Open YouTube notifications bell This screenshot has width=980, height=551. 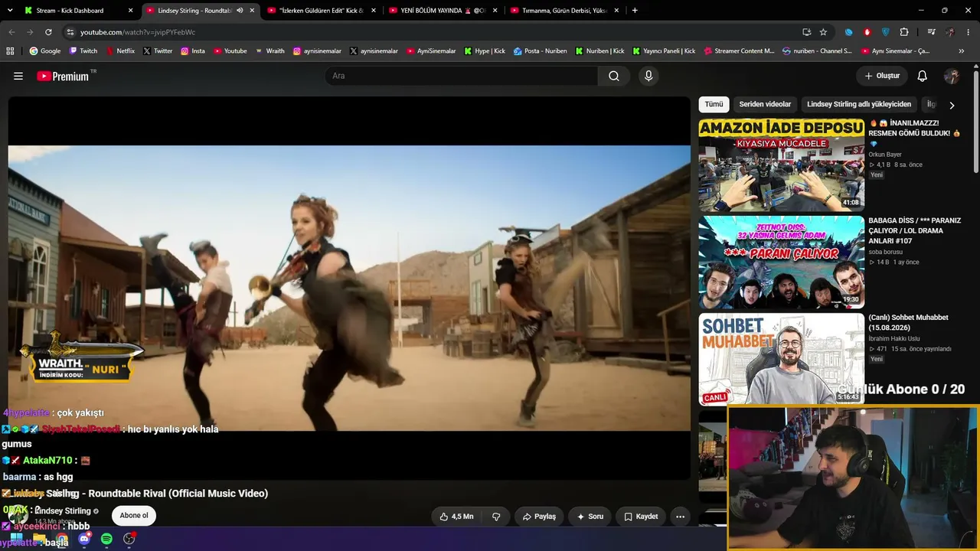tap(923, 76)
